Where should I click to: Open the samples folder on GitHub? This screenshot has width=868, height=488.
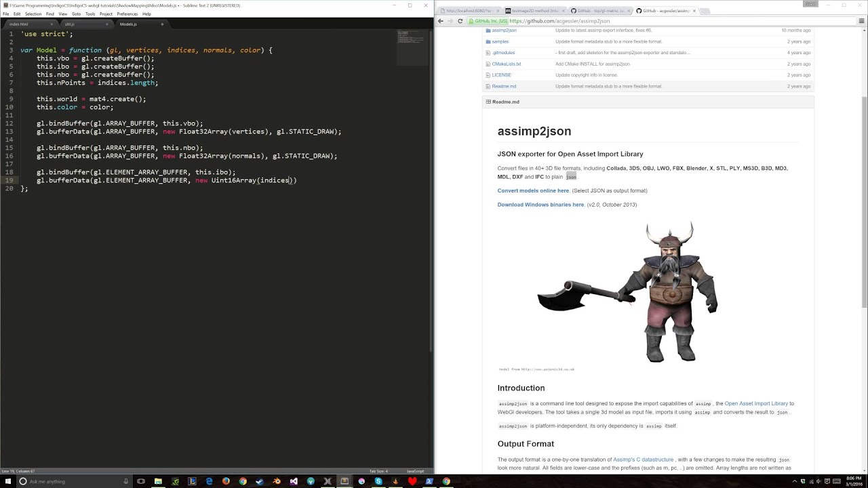(500, 41)
